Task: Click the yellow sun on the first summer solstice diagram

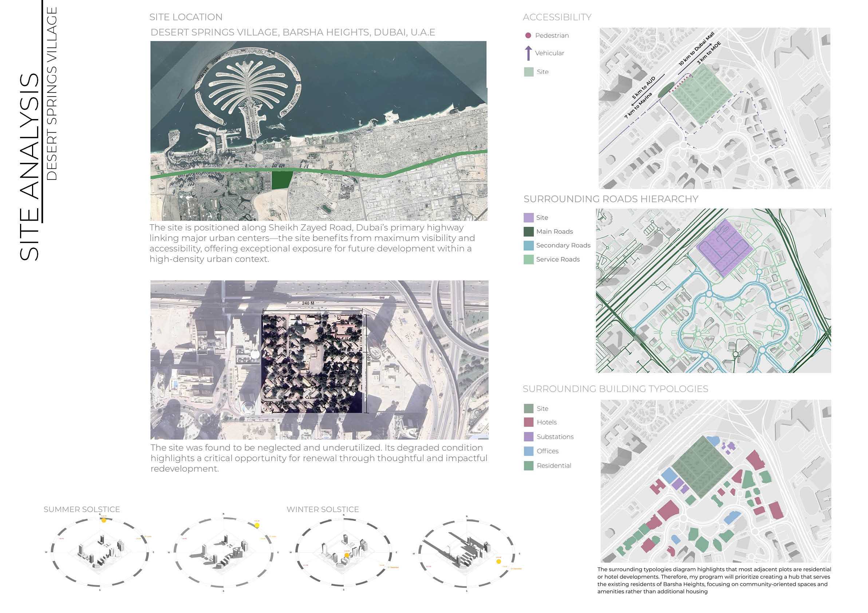Action: pyautogui.click(x=104, y=521)
